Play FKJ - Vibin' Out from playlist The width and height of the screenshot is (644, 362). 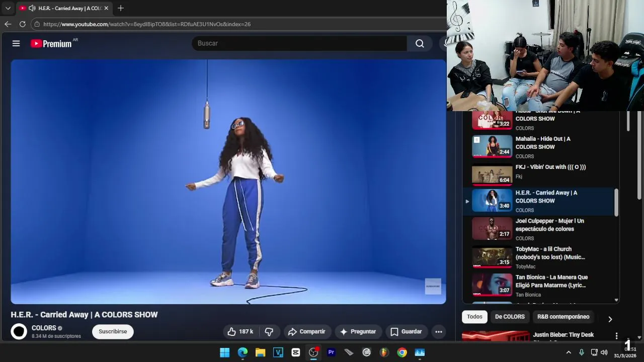538,174
